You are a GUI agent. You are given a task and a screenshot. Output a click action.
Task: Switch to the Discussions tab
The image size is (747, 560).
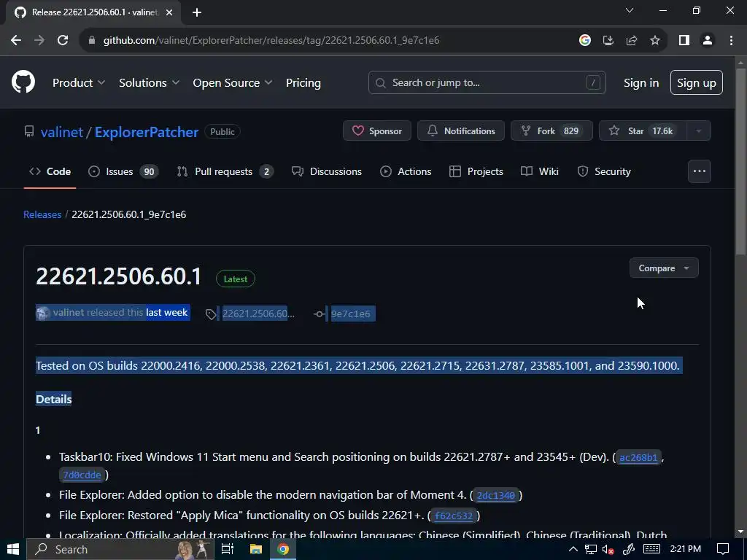point(327,171)
